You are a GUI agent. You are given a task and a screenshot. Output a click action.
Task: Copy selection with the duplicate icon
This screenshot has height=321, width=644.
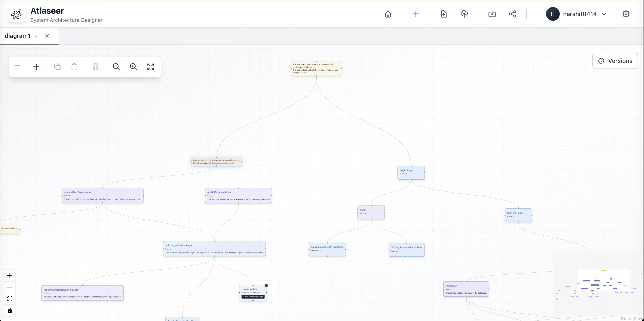tap(57, 67)
